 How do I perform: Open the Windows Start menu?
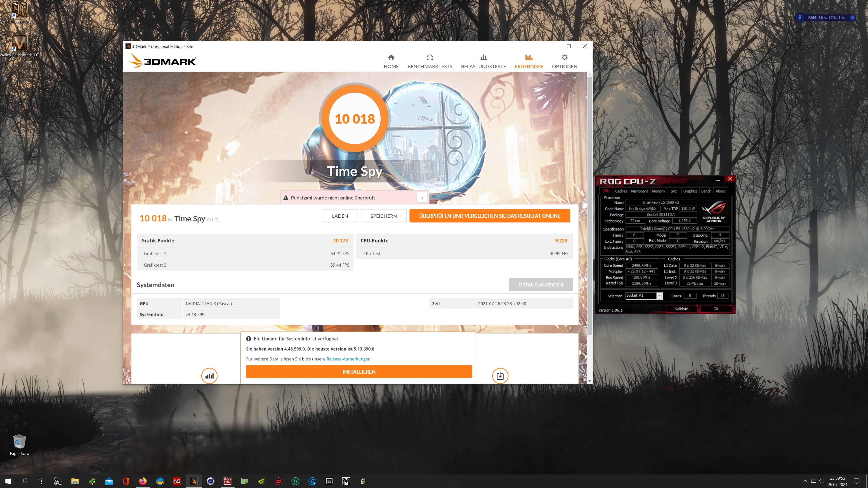click(8, 481)
